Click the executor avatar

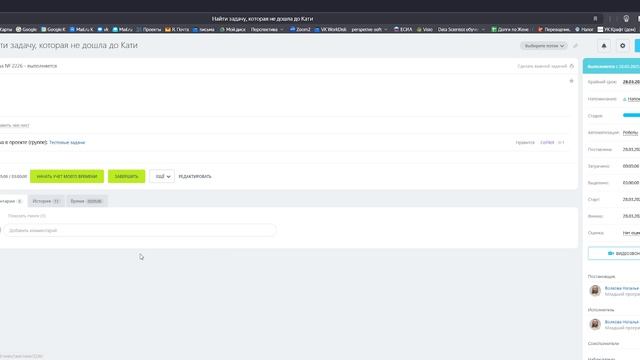[x=595, y=324]
